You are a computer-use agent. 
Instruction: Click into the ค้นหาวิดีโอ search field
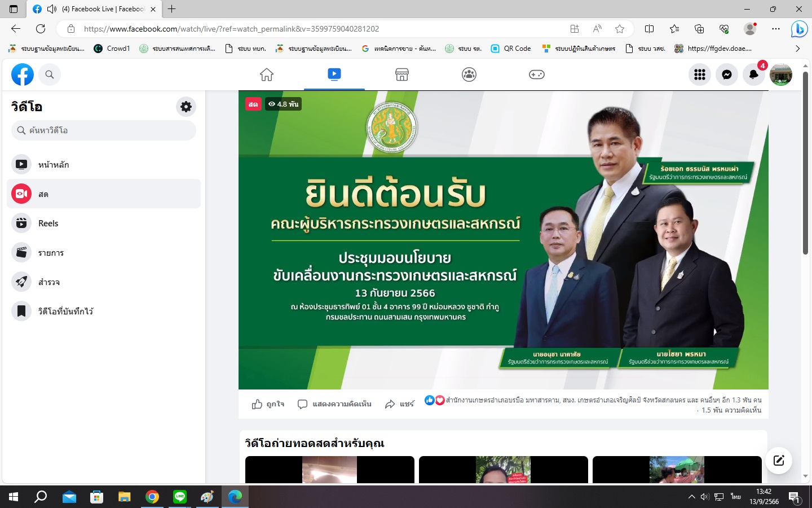pyautogui.click(x=104, y=130)
